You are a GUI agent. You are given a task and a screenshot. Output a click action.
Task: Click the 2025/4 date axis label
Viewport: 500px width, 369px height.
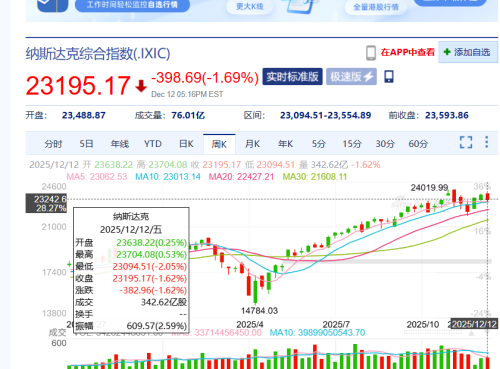click(x=250, y=324)
